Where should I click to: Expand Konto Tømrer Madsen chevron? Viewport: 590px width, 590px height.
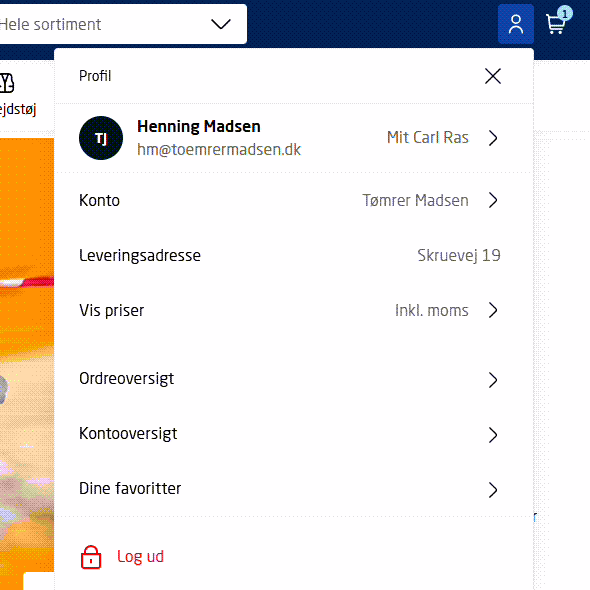tap(493, 200)
